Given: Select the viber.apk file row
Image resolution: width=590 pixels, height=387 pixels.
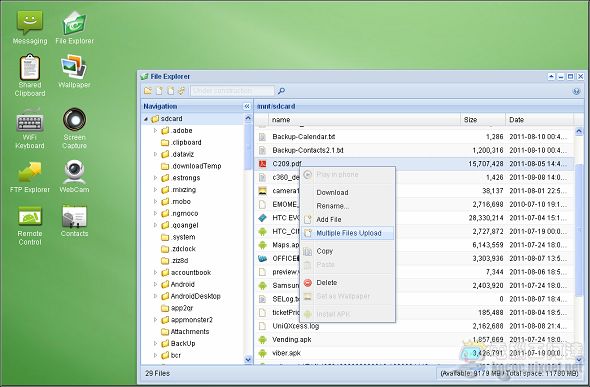Looking at the screenshot, I should click(x=414, y=353).
